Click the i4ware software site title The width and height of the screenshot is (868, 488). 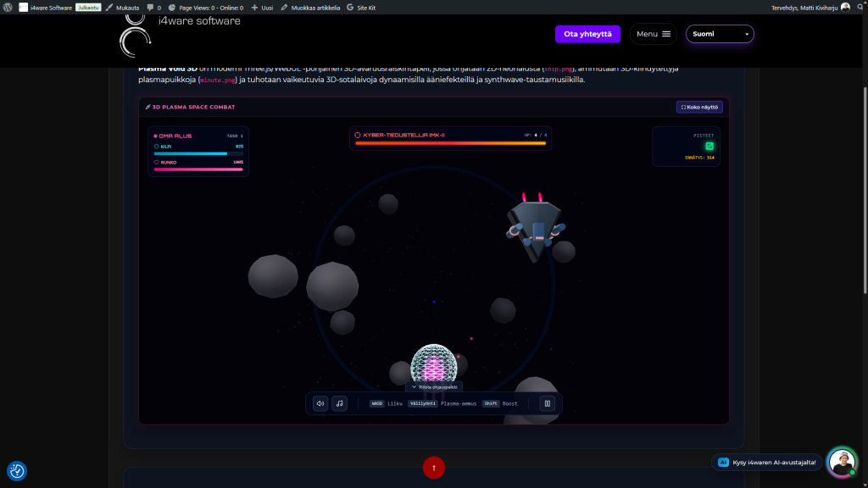[199, 21]
